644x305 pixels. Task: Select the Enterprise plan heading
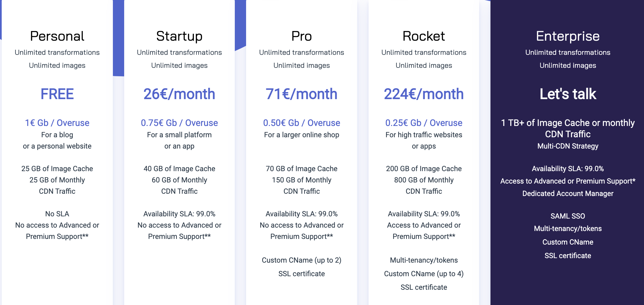tap(568, 36)
